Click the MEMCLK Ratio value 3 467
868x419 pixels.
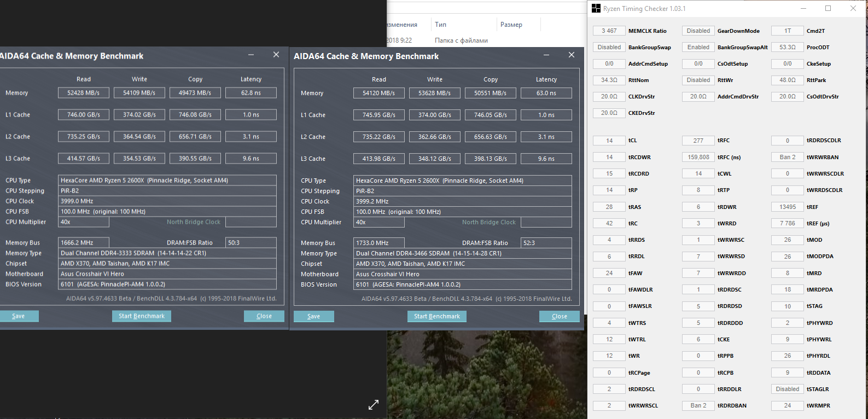609,31
